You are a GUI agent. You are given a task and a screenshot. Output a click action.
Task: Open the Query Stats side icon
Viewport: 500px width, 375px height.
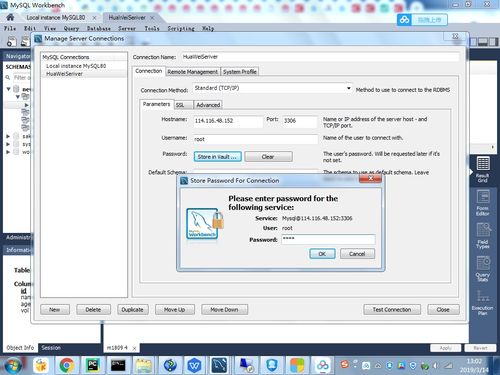(x=483, y=269)
